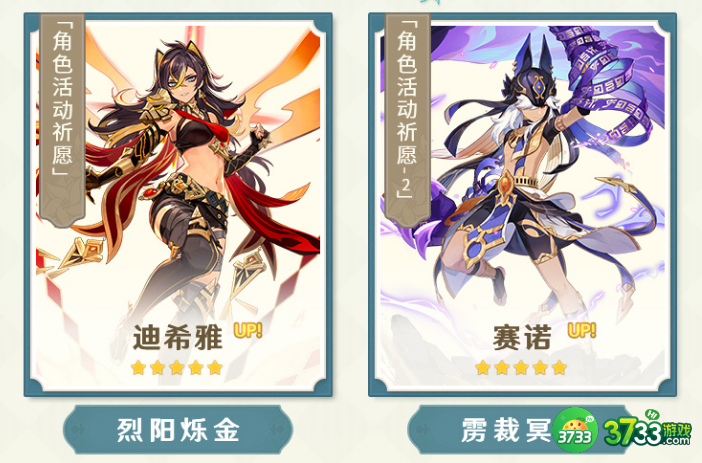Click the UP! badge beside 赛诺
This screenshot has width=702, height=463.
(x=582, y=330)
